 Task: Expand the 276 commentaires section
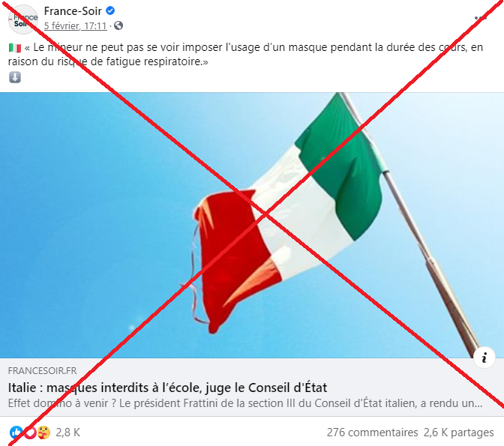(x=372, y=433)
